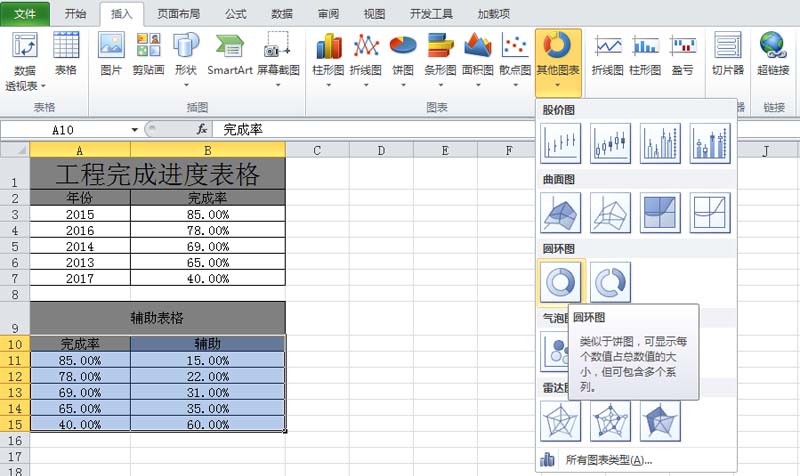800x476 pixels.
Task: Expand the Name Box dropdown arrow
Action: [135, 130]
